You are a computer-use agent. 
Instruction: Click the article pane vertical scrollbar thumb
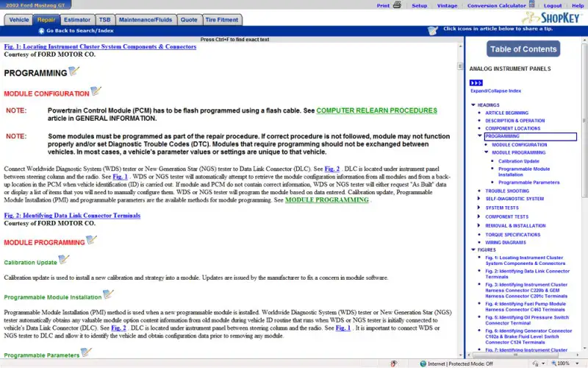click(x=460, y=66)
